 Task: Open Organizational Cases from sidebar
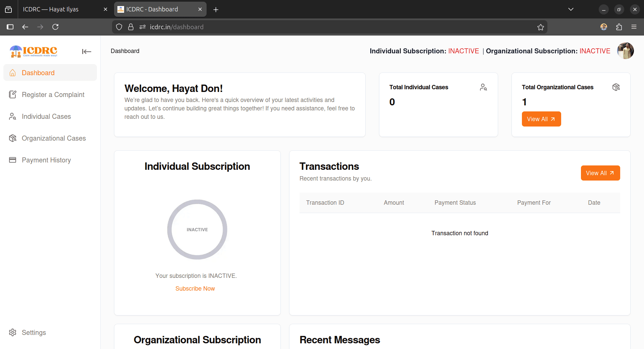click(50, 138)
